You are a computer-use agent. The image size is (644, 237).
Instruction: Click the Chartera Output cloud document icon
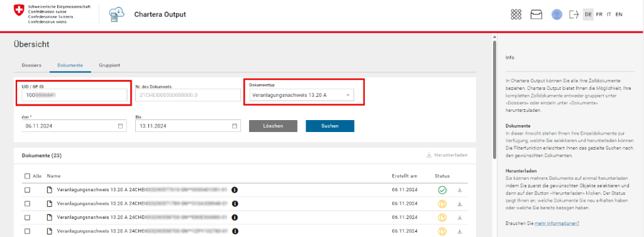tap(116, 14)
